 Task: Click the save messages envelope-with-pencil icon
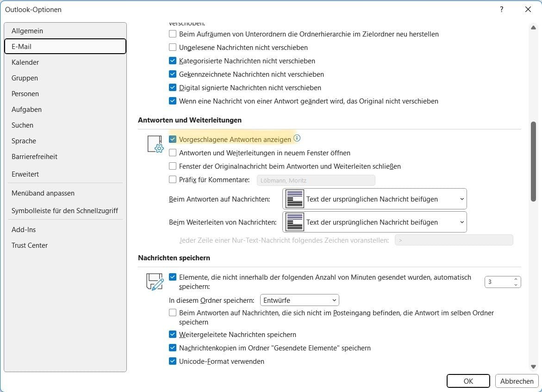pos(155,282)
